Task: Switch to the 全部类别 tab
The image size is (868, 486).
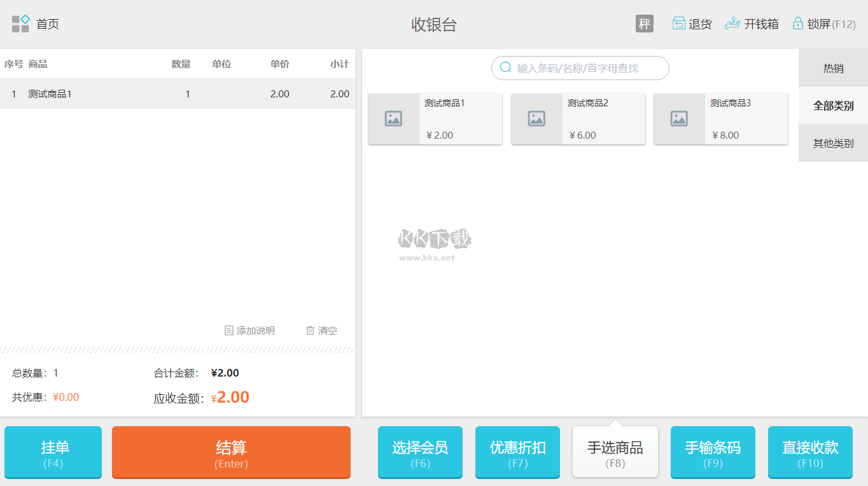Action: (833, 106)
